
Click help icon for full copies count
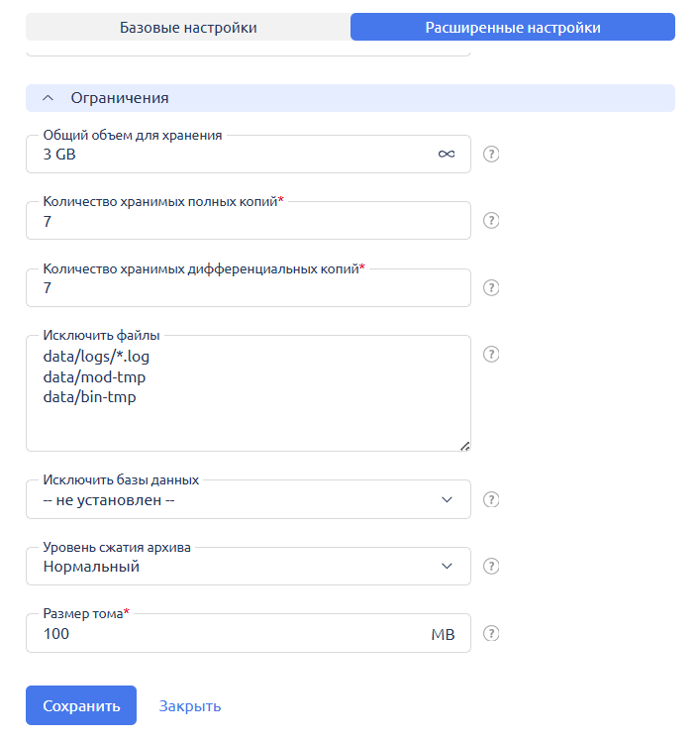click(490, 221)
